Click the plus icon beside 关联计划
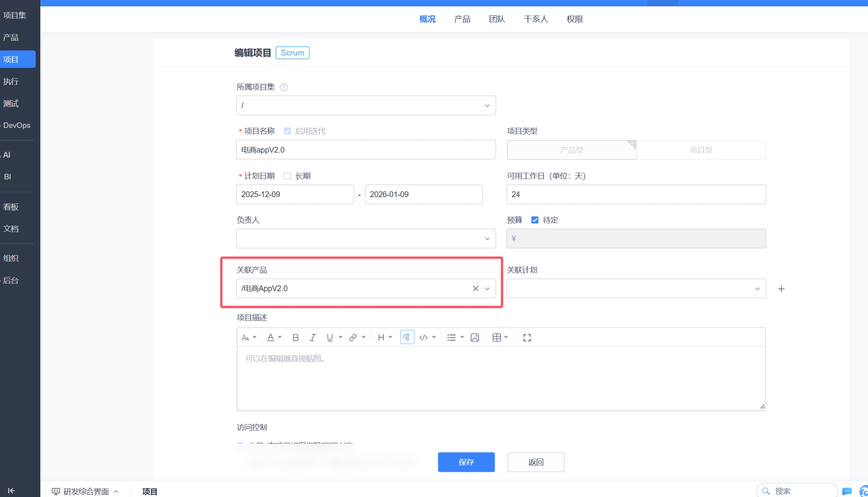 pos(781,289)
